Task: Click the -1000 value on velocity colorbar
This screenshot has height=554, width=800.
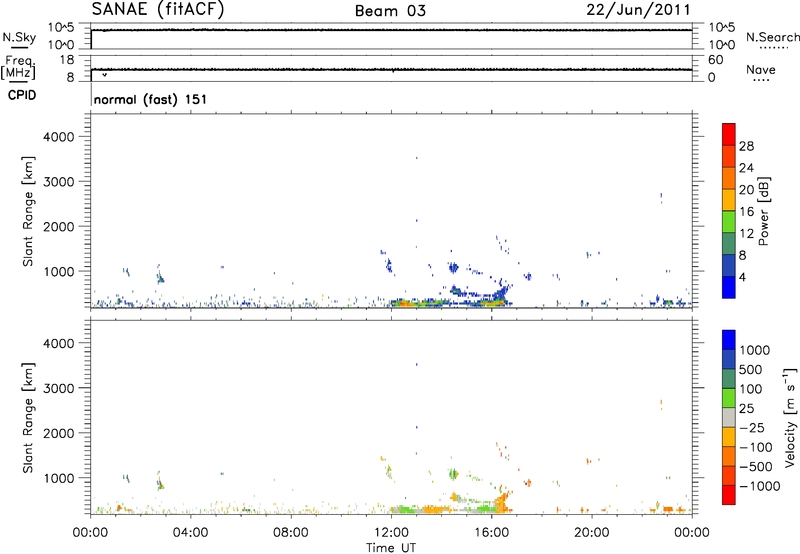Action: tap(759, 486)
